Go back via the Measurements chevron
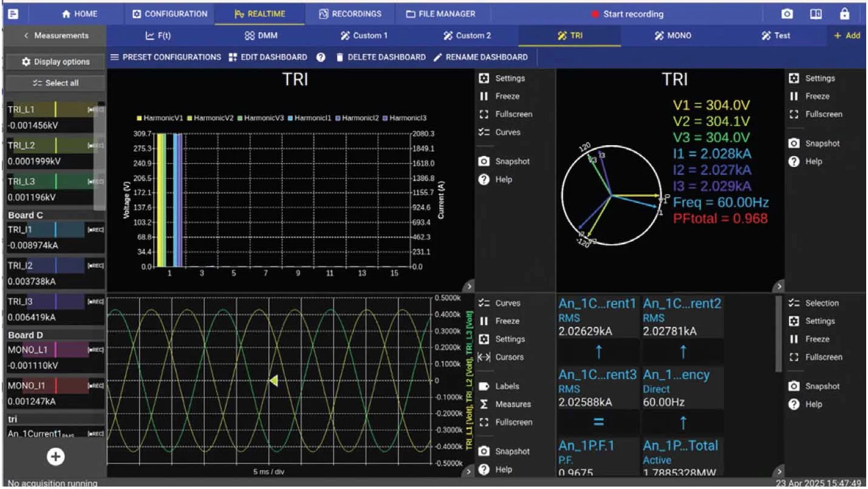The image size is (868, 489). point(55,36)
